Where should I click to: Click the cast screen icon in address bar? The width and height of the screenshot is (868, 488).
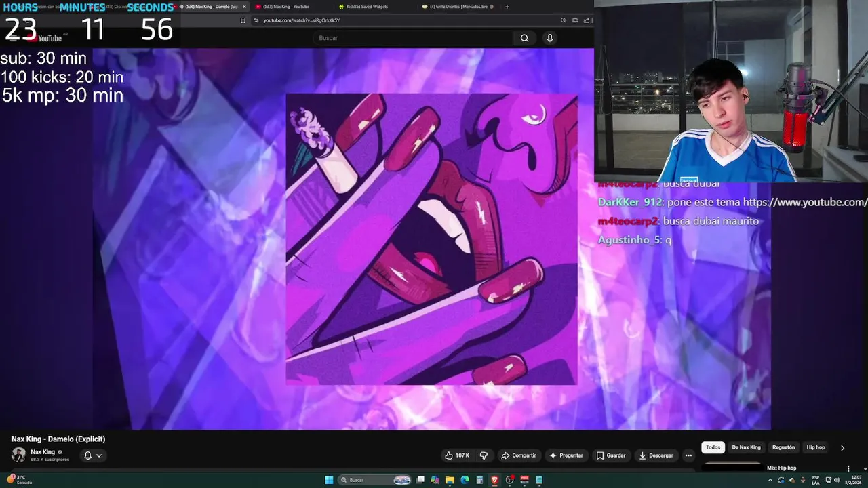pos(575,20)
